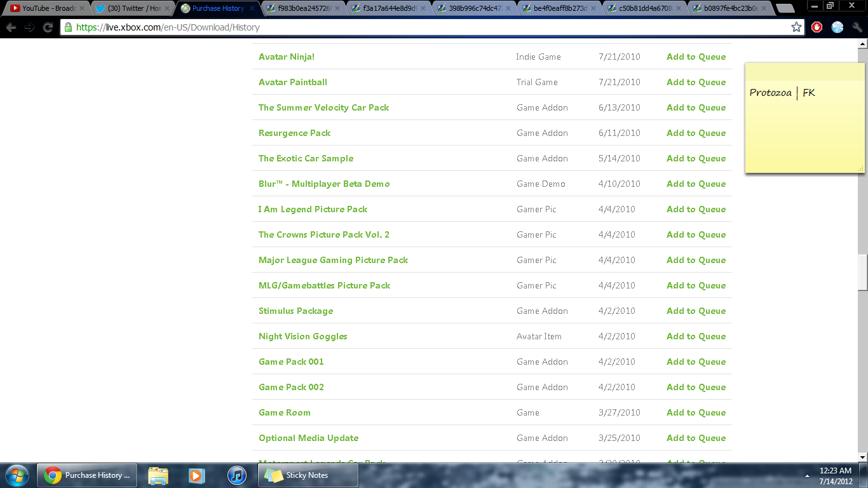Open the Night Vision Goggles link
This screenshot has width=868, height=488.
click(303, 336)
